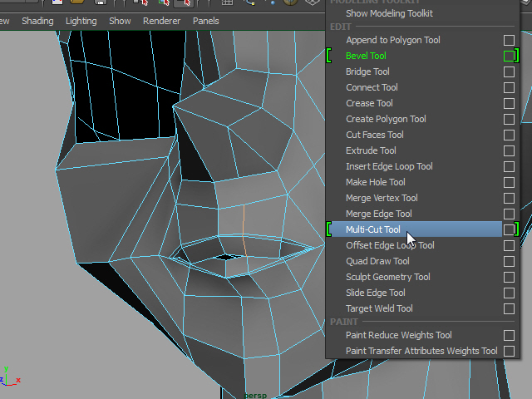The width and height of the screenshot is (532, 399).
Task: Click the square box beside Make Hole Tool
Action: (x=509, y=182)
